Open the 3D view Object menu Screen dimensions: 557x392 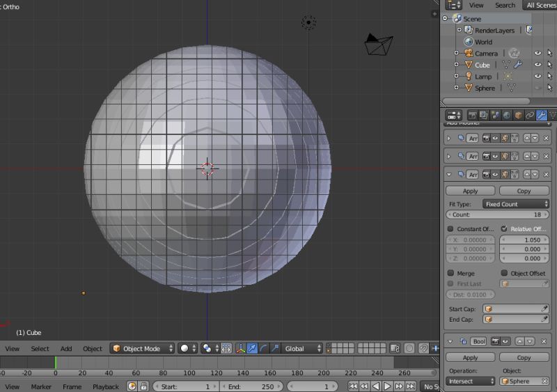click(93, 349)
